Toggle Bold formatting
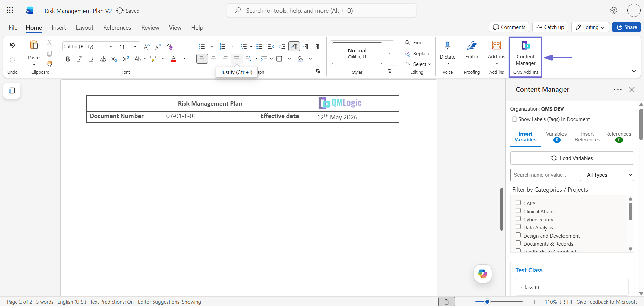This screenshot has height=306, width=644. coord(68,59)
